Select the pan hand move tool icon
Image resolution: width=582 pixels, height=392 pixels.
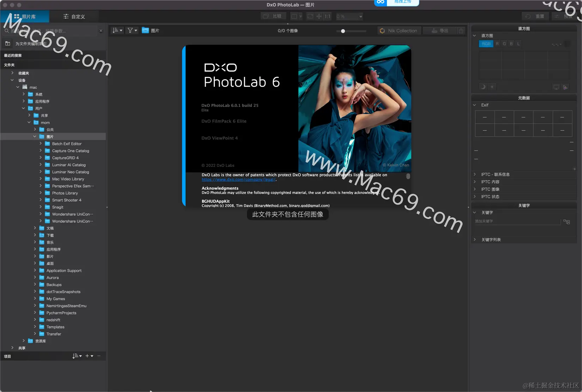319,16
